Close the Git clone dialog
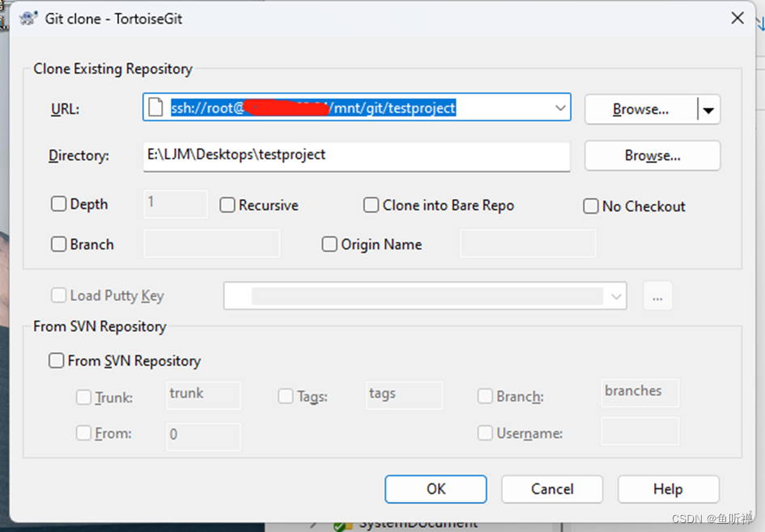The width and height of the screenshot is (765, 532). point(737,19)
